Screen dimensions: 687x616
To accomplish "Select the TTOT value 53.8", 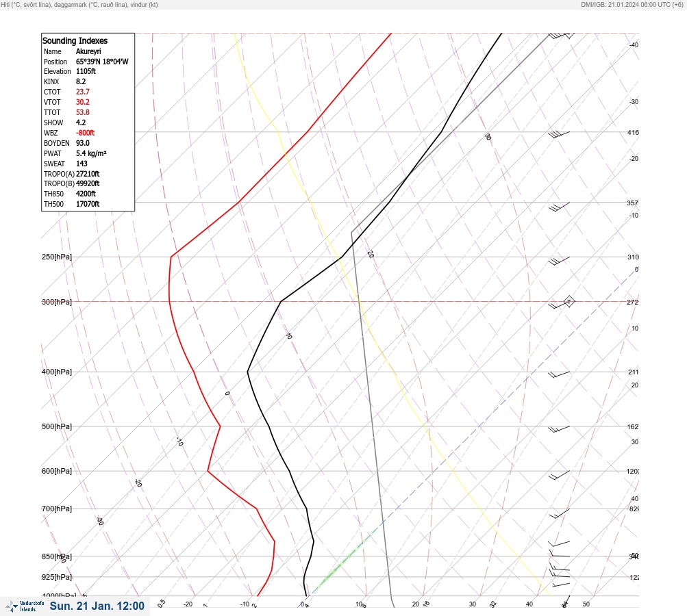I will [83, 112].
